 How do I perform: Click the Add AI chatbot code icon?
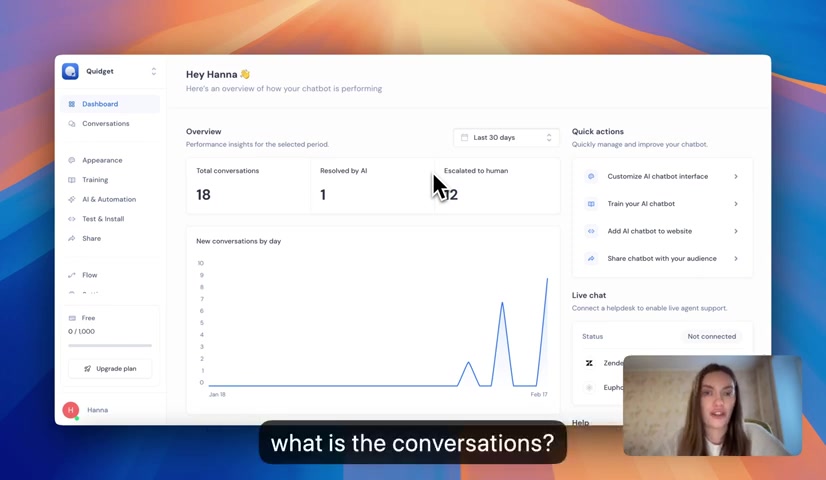tap(591, 231)
